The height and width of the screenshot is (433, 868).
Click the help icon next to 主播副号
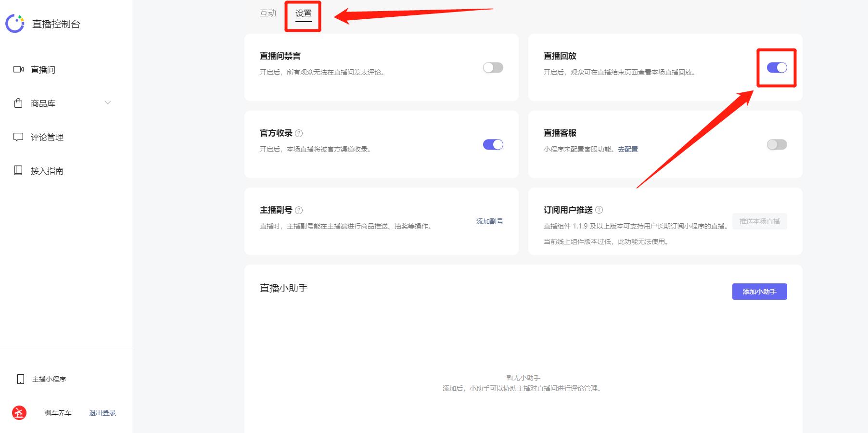coord(299,210)
